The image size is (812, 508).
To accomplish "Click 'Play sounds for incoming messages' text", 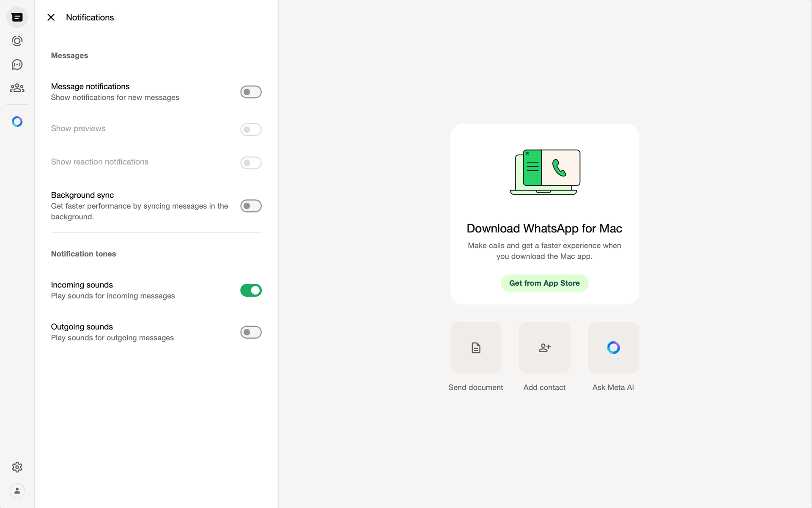I will coord(113,296).
